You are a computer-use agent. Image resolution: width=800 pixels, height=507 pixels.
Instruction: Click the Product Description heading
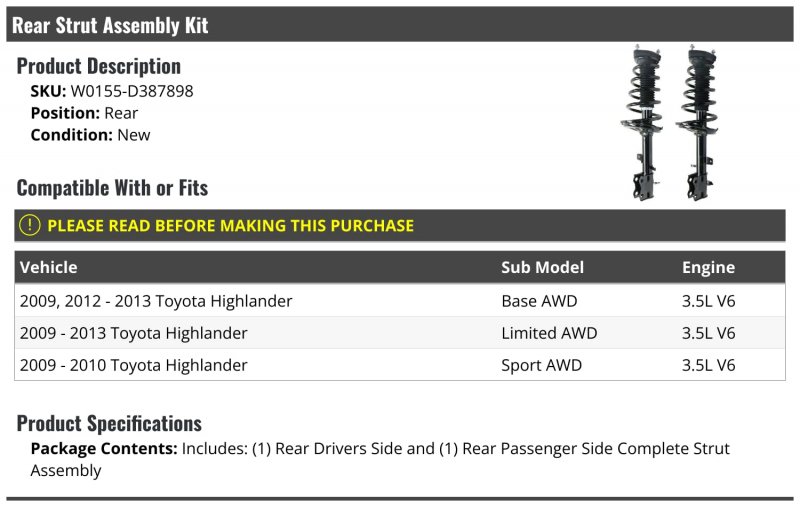click(x=98, y=66)
